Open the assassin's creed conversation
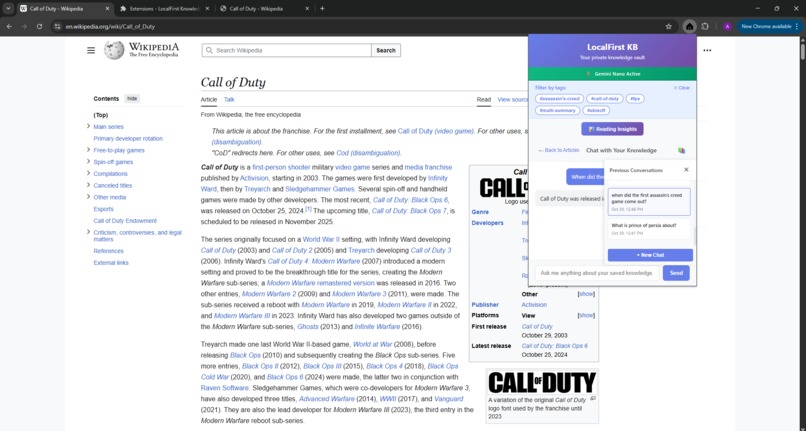806x431 pixels. click(x=649, y=202)
